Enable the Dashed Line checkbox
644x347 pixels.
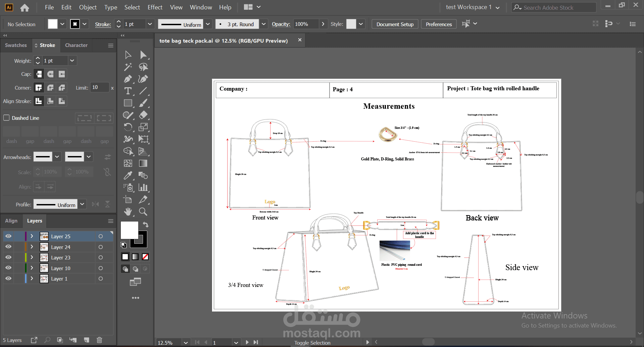6,118
